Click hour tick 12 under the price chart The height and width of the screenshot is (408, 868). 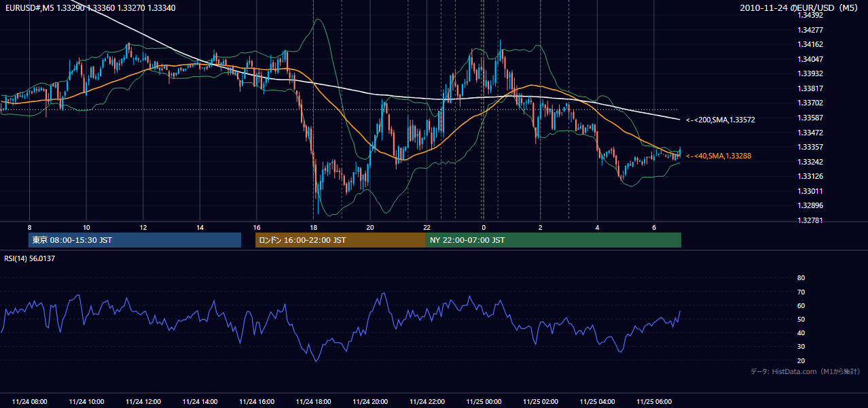tap(143, 227)
